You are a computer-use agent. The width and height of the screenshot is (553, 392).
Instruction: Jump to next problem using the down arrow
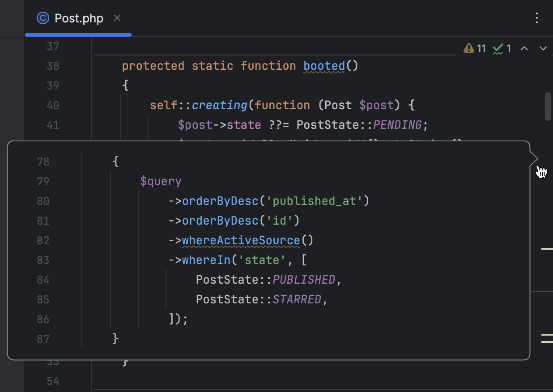coord(542,48)
